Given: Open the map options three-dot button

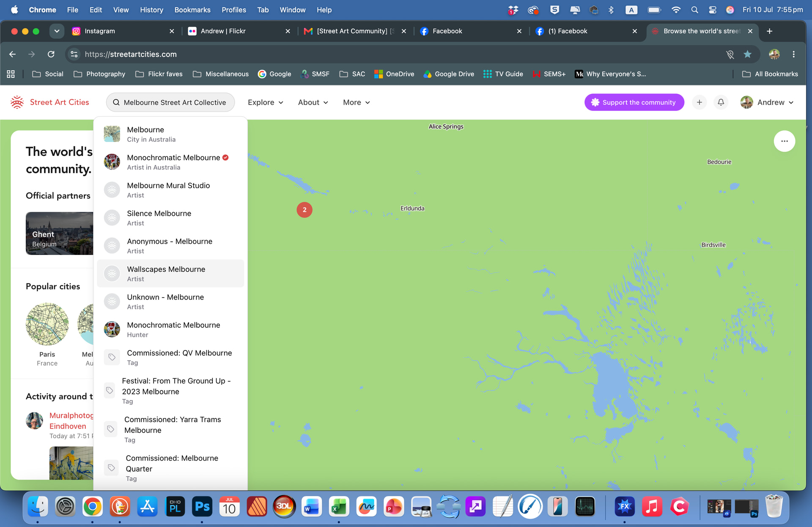Looking at the screenshot, I should click(785, 141).
